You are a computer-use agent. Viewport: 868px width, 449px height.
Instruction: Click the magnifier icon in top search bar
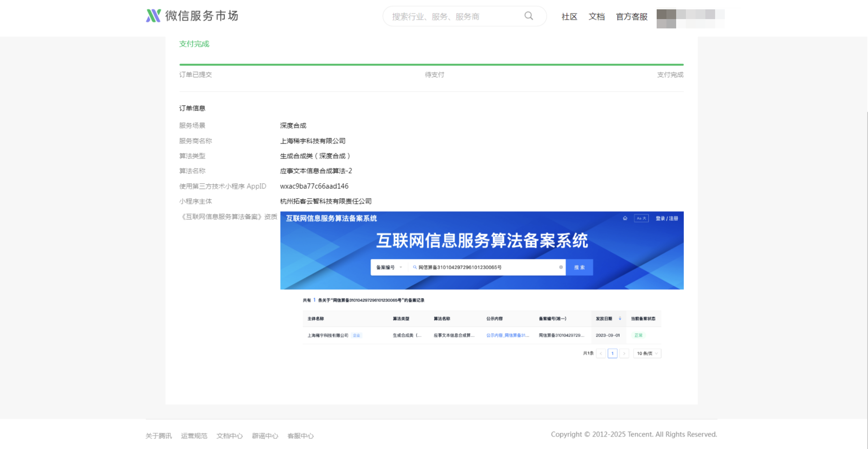point(529,16)
